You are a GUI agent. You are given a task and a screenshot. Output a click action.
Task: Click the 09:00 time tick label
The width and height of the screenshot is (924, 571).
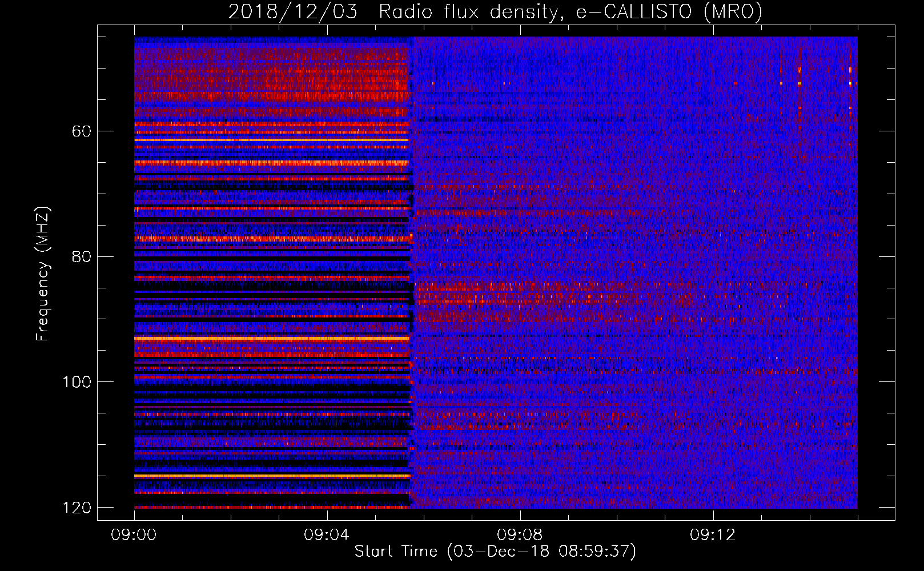coord(134,535)
